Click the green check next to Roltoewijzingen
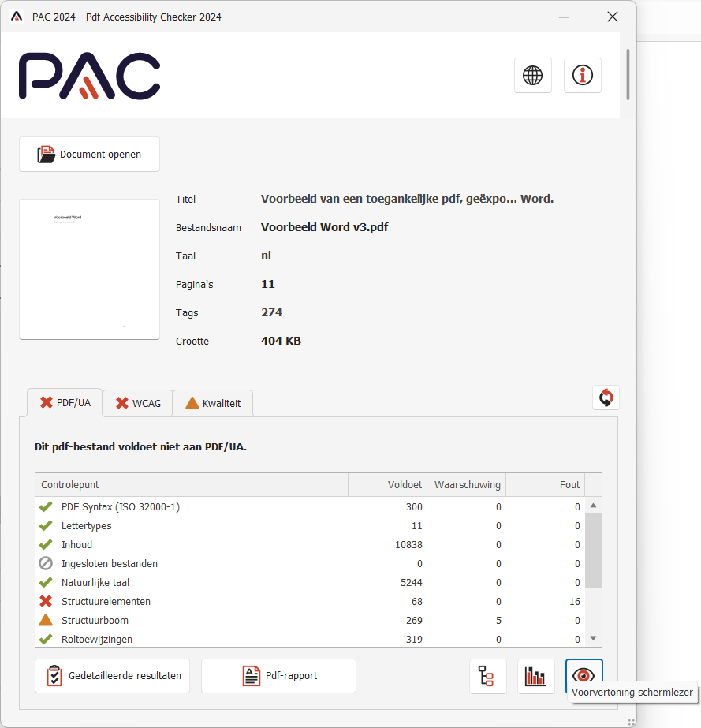Screen dimensions: 701x728 [x=46, y=639]
